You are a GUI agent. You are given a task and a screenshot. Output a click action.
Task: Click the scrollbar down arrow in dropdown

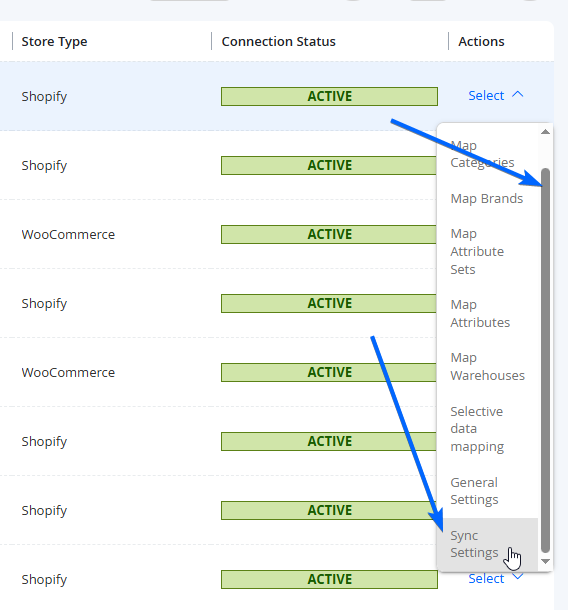click(x=545, y=561)
